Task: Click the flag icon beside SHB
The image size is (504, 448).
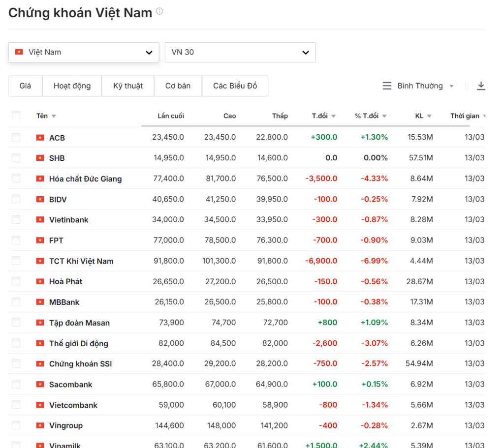Action: [40, 158]
